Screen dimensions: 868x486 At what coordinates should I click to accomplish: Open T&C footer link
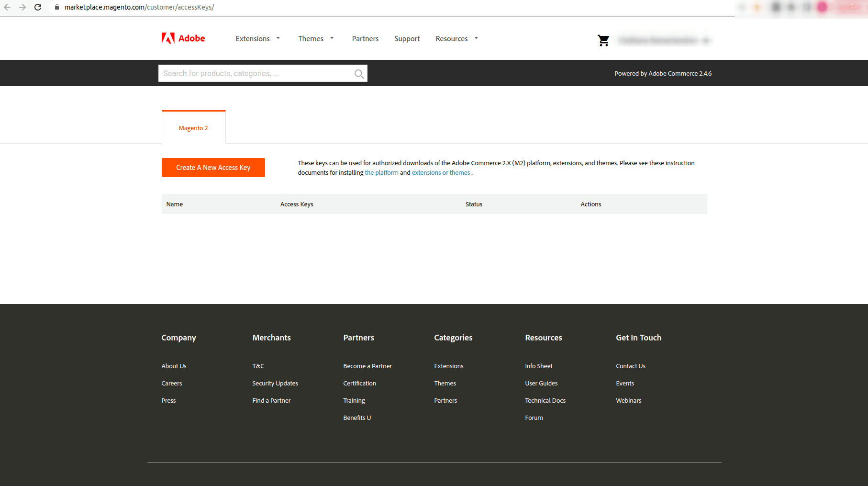[258, 366]
